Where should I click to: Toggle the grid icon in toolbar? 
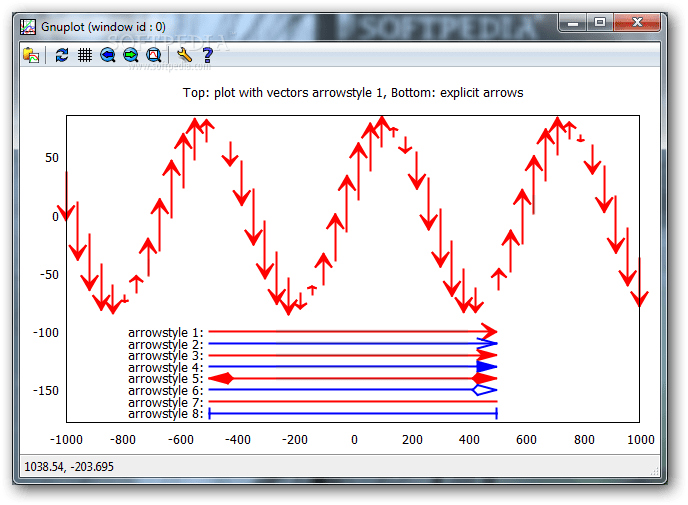click(85, 55)
